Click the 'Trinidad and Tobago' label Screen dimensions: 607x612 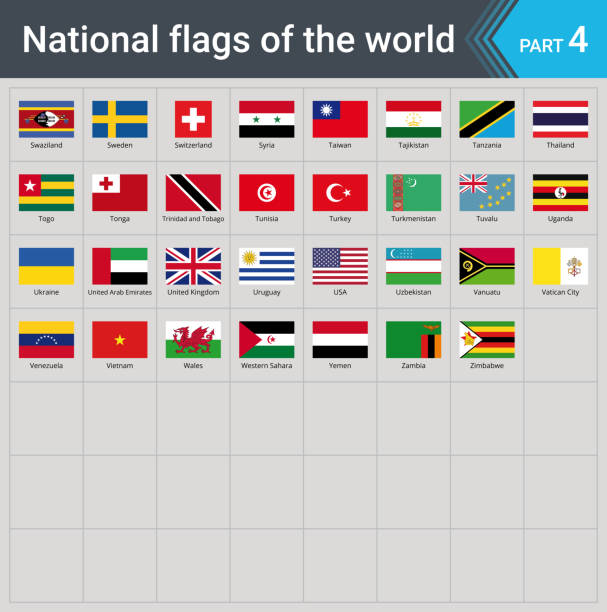click(x=193, y=219)
